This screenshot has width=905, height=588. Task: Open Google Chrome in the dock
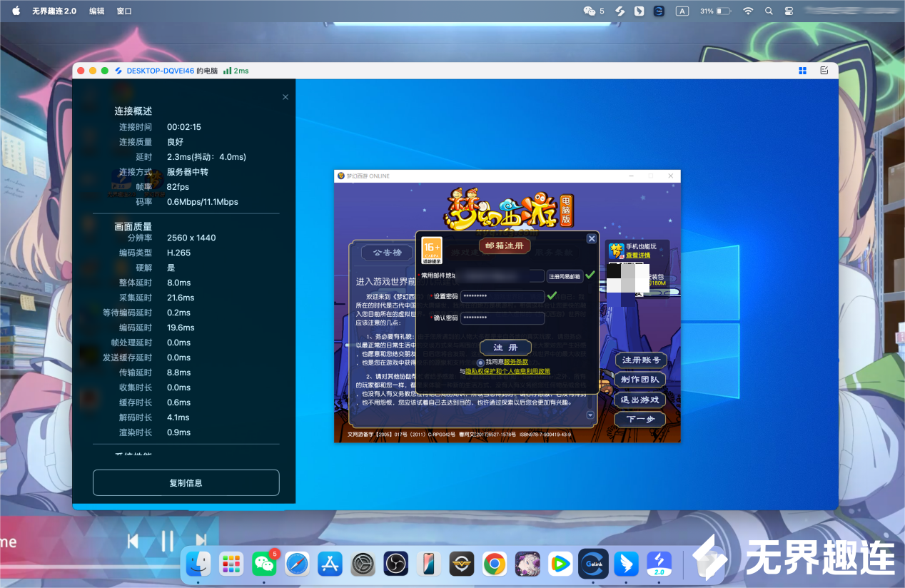494,564
